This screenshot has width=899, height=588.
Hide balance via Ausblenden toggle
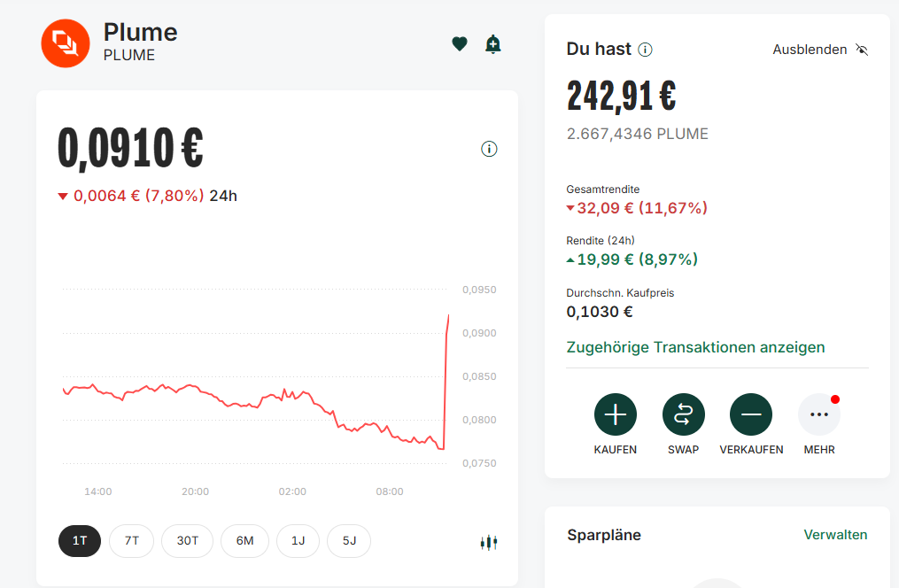[x=820, y=50]
